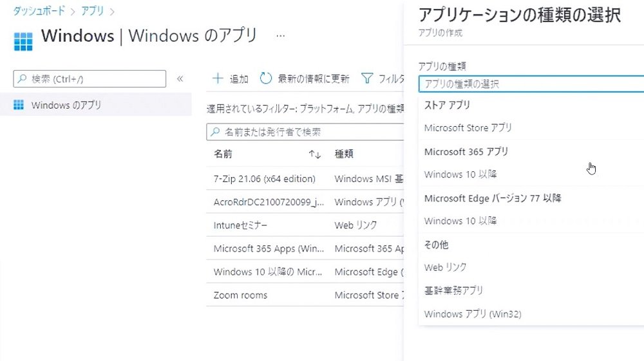This screenshot has height=361, width=644.
Task: Select Windows アプリ (Win32) option
Action: 473,314
